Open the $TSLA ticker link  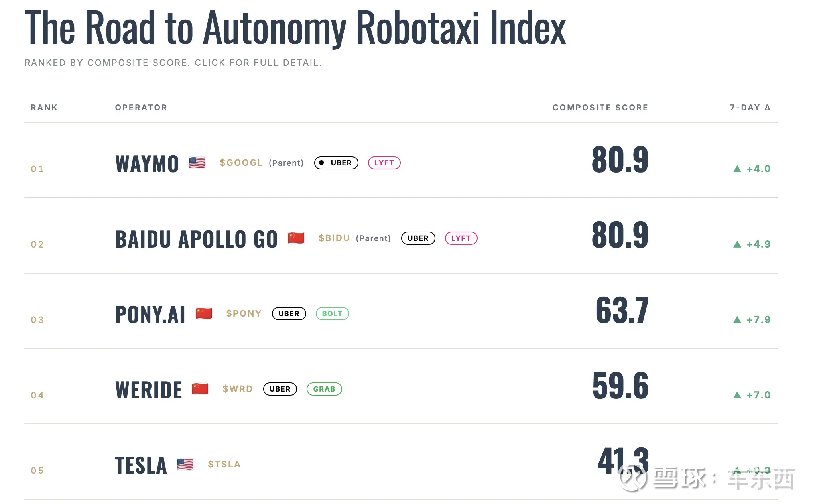tap(224, 464)
